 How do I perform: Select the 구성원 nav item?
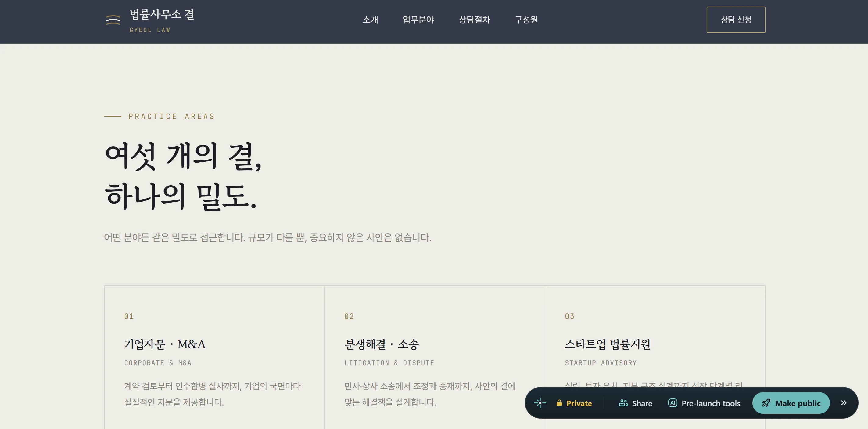(x=526, y=20)
